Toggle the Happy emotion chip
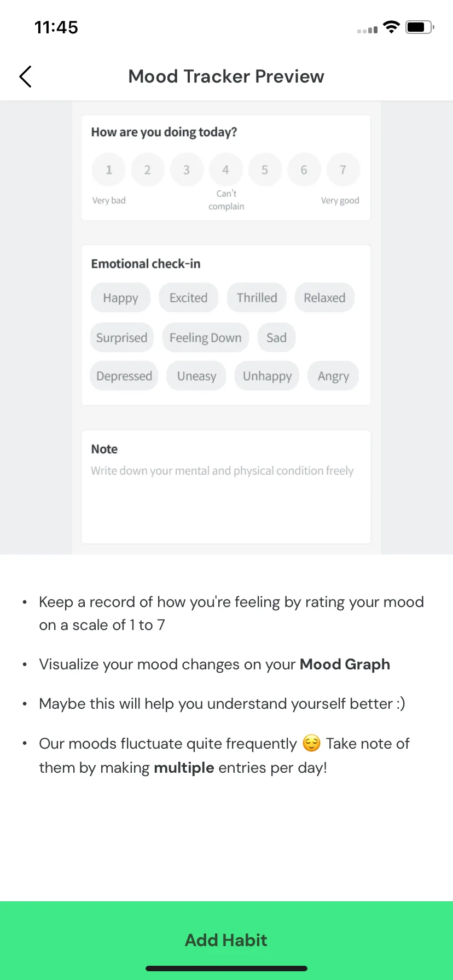The width and height of the screenshot is (453, 980). click(x=120, y=297)
